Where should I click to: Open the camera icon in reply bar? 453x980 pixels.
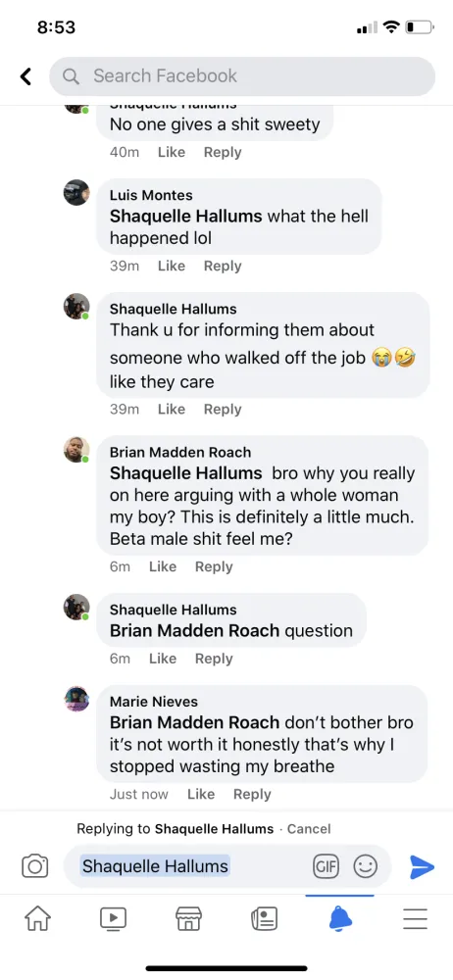tap(35, 865)
